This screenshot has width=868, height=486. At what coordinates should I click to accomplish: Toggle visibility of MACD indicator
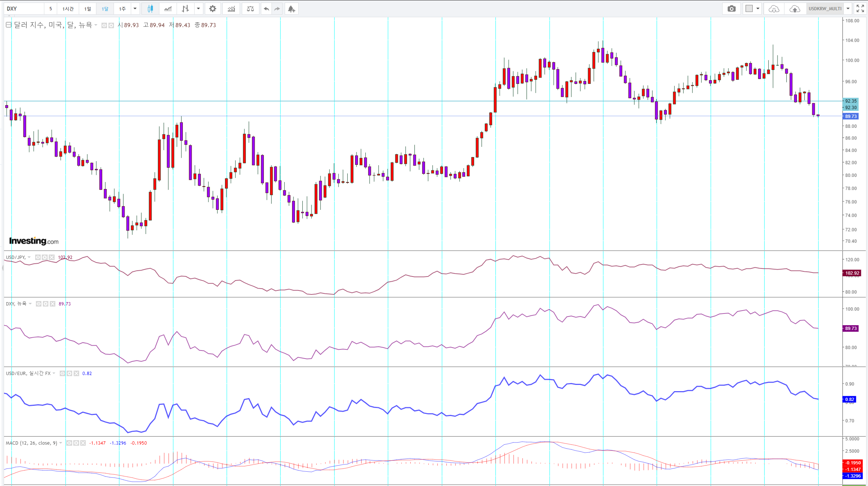69,443
